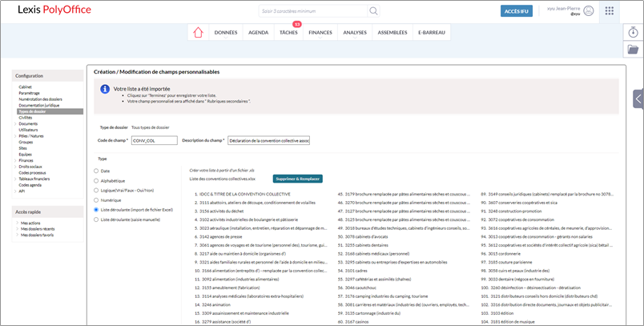Expand the Droits sociaux node
The width and height of the screenshot is (644, 326).
(x=15, y=167)
